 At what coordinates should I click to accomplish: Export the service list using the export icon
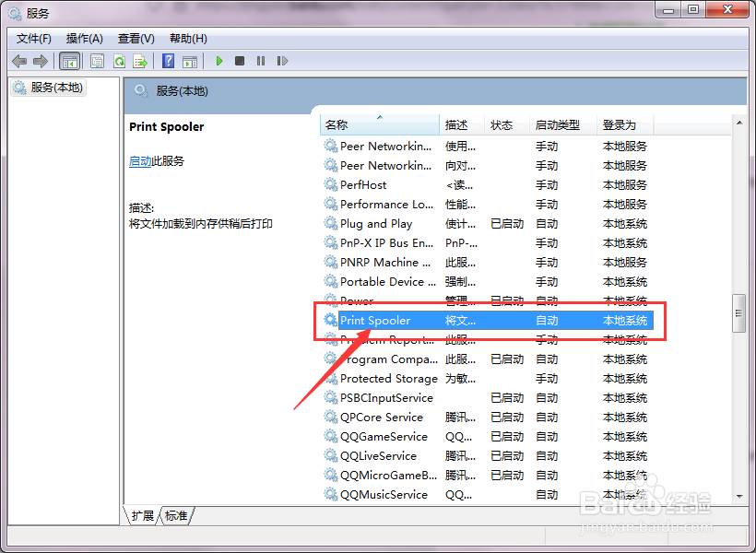(x=140, y=61)
